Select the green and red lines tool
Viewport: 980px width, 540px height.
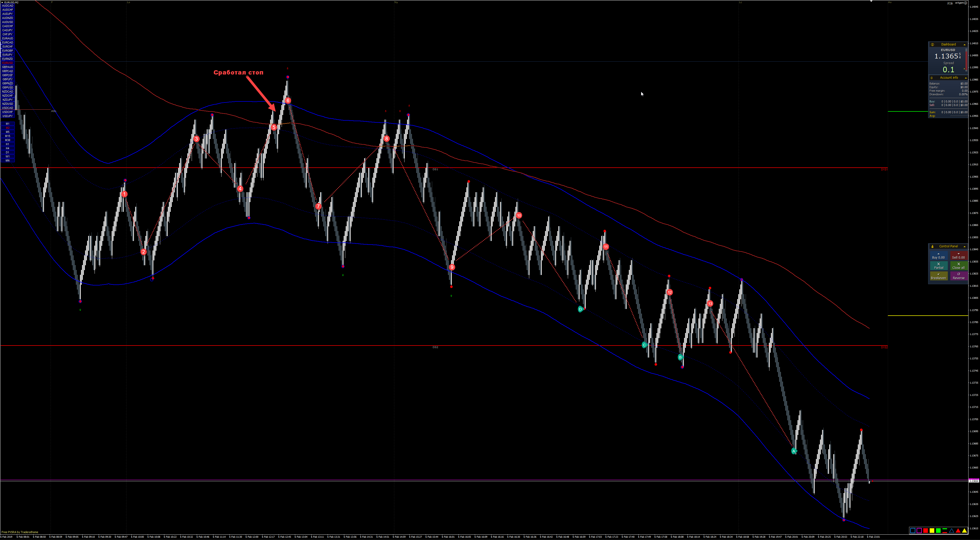[945, 531]
